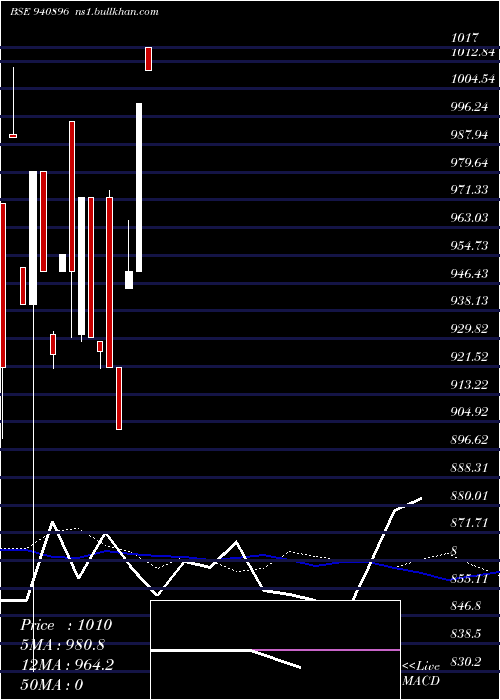Click the '929.82' price axis label

470,329
